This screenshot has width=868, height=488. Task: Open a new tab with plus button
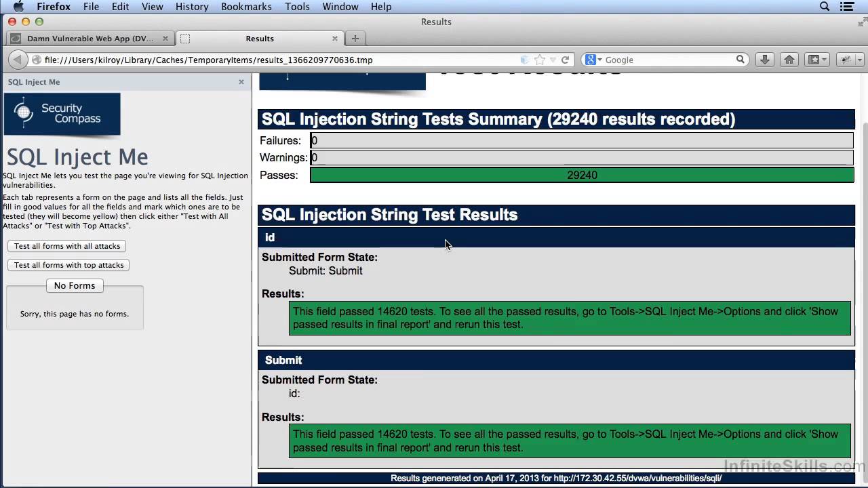point(355,39)
